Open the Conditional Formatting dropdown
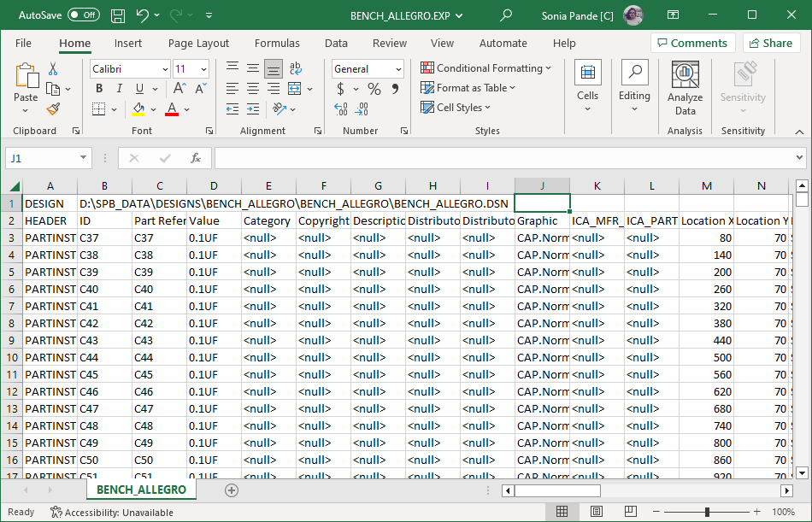 (486, 68)
